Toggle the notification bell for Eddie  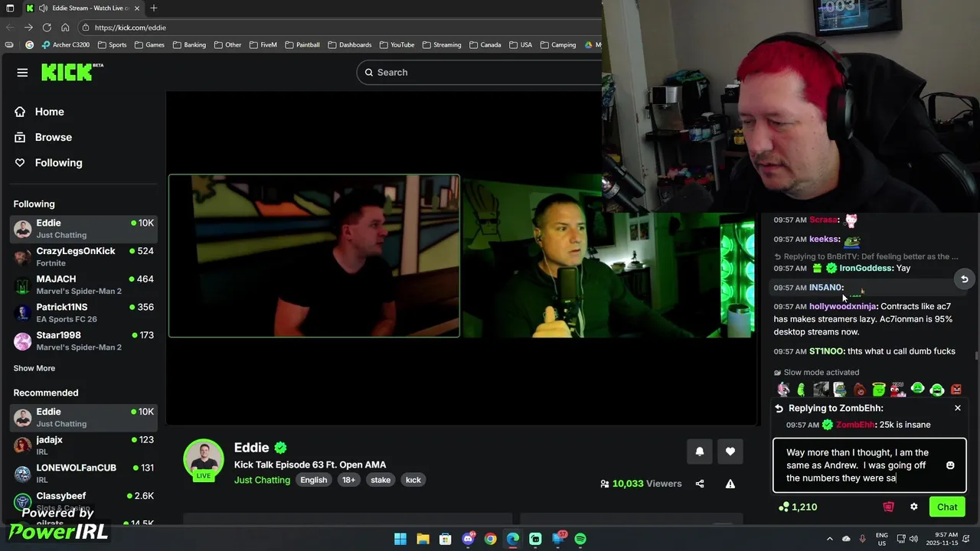(x=699, y=452)
